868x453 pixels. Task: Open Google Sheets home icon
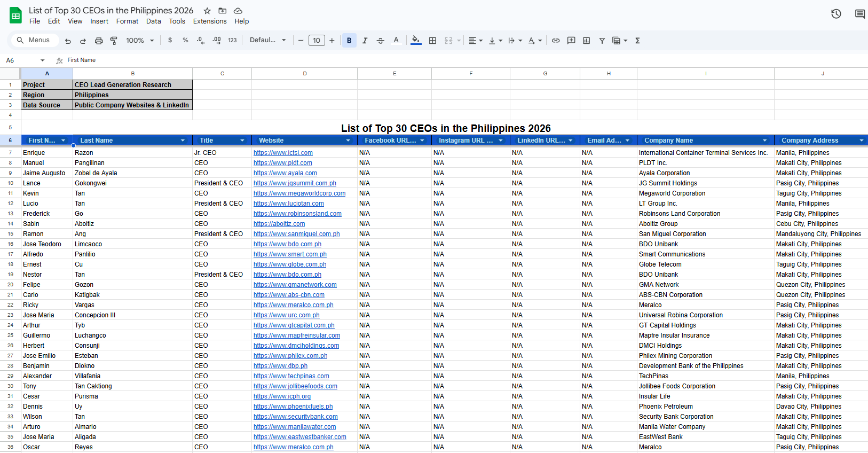15,15
